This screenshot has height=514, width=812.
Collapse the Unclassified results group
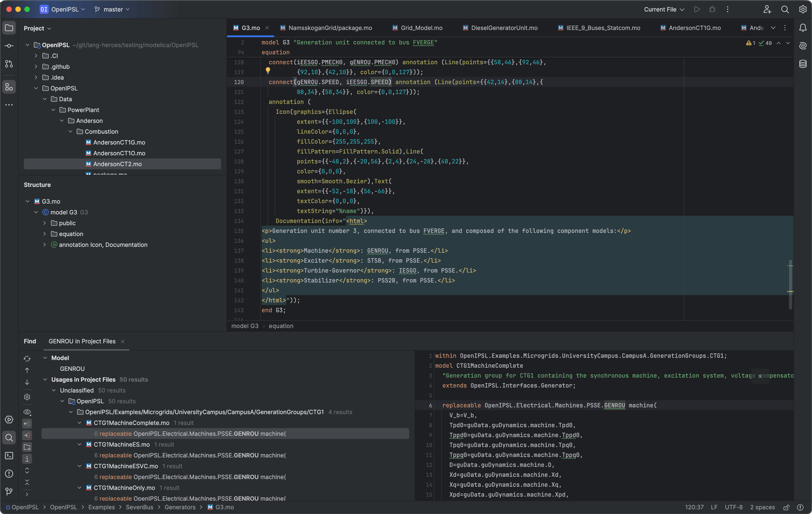tap(54, 390)
